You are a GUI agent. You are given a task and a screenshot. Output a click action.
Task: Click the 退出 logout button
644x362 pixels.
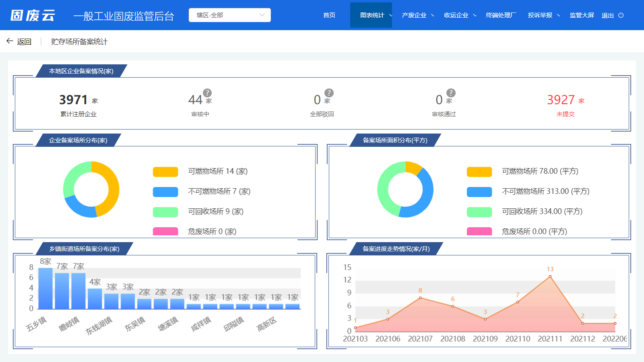[607, 15]
